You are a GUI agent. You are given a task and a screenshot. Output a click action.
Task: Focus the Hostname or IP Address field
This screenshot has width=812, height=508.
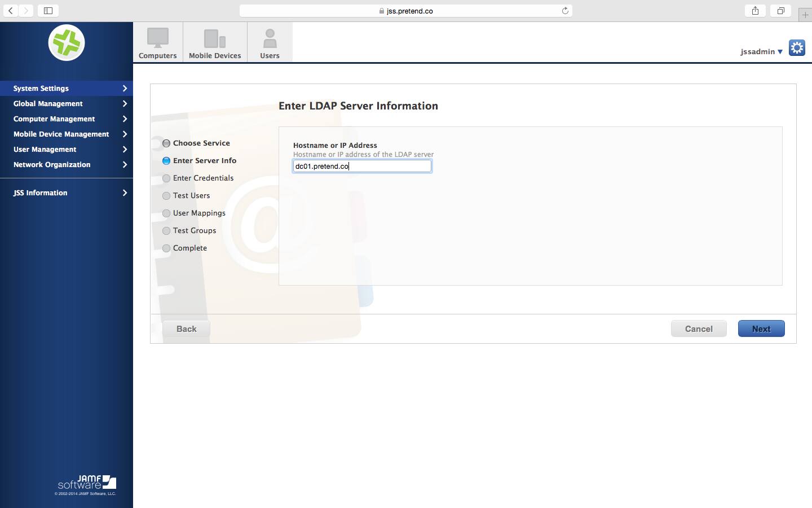click(x=362, y=166)
